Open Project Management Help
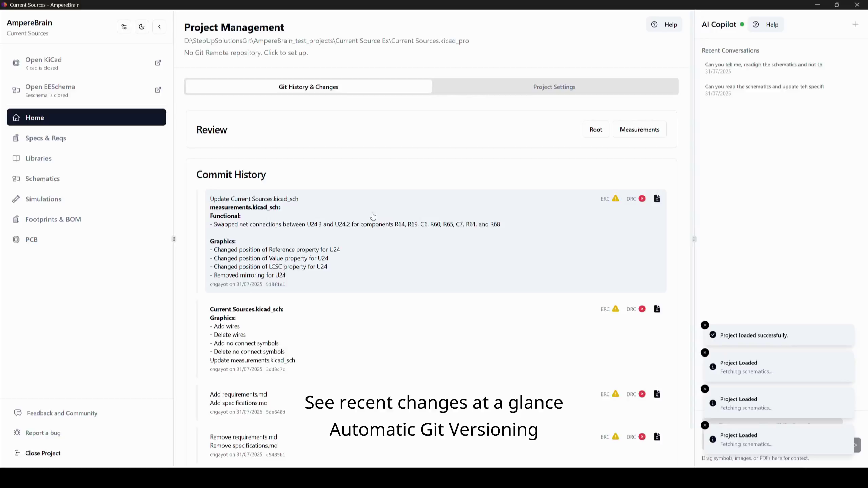Viewport: 868px width, 488px height. click(664, 24)
